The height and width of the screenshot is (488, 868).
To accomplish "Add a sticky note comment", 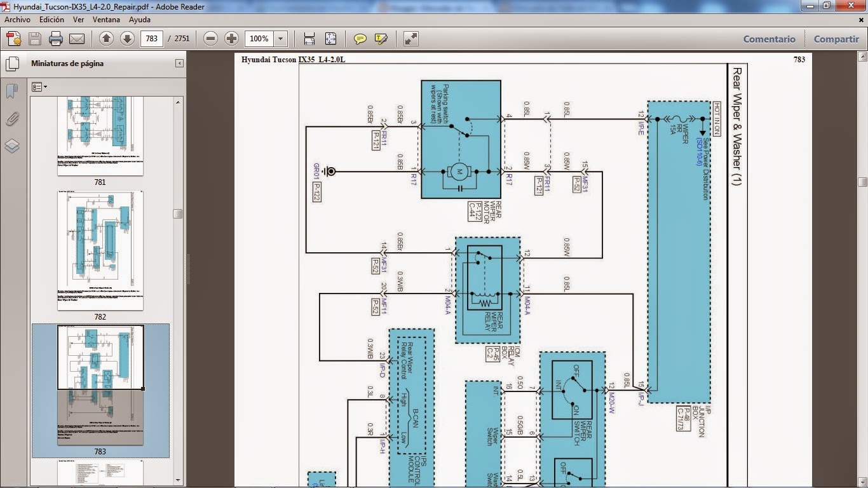I will (x=360, y=39).
